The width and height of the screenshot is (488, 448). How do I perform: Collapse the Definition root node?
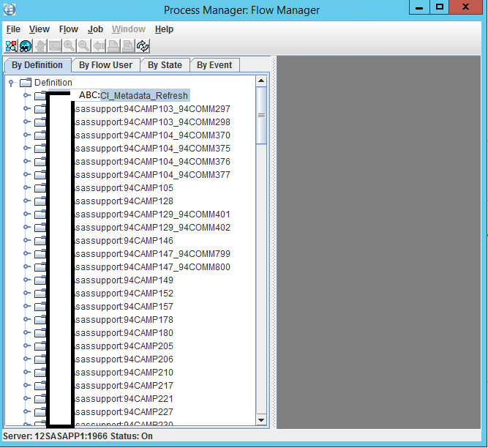click(x=11, y=83)
